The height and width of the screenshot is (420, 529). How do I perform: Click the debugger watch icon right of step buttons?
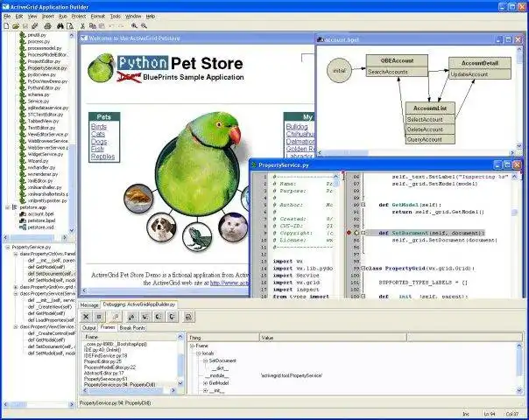click(188, 317)
